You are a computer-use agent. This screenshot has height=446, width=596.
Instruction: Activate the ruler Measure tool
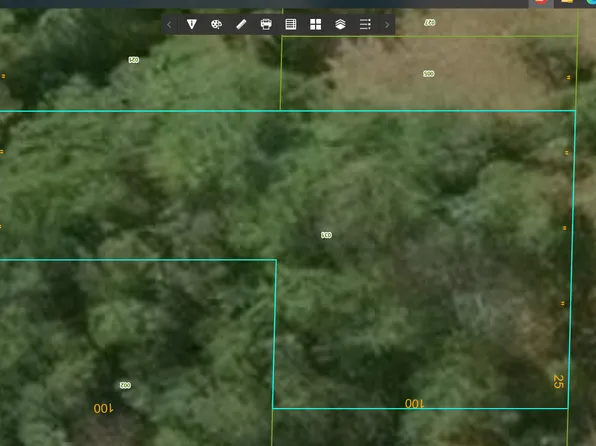(241, 25)
